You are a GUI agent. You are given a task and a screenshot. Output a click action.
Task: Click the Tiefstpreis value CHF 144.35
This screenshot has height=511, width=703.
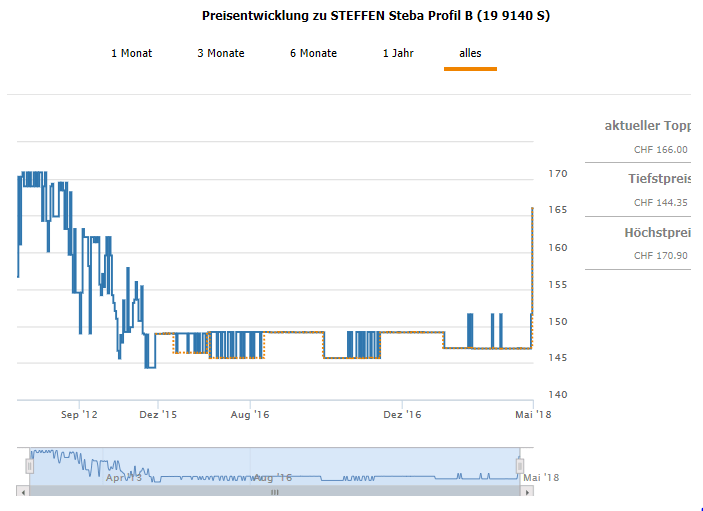[661, 202]
